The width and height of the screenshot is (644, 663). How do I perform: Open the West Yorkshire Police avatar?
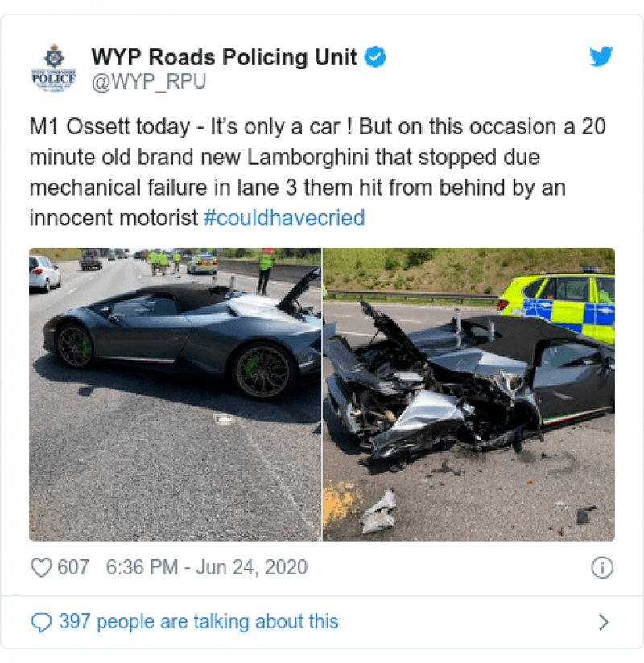click(x=54, y=68)
